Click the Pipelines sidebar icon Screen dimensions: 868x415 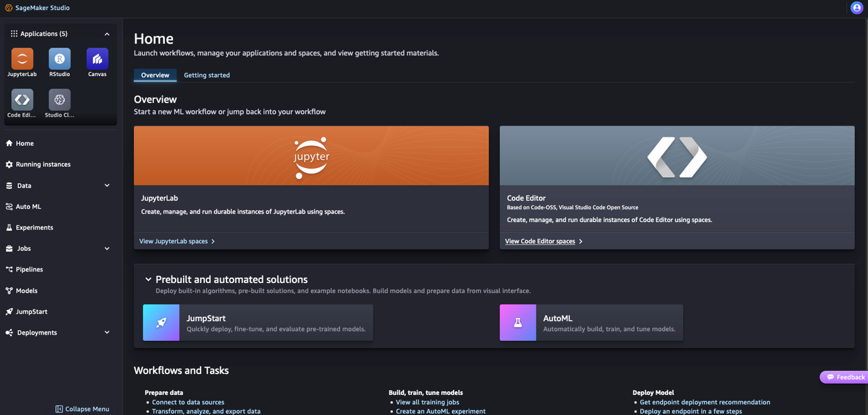tap(9, 270)
